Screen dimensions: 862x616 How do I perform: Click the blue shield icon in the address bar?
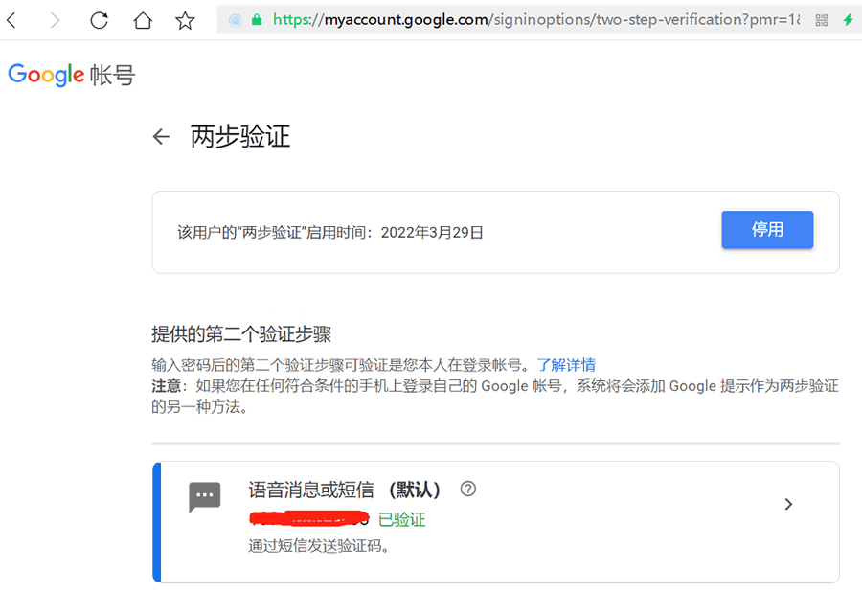point(236,20)
